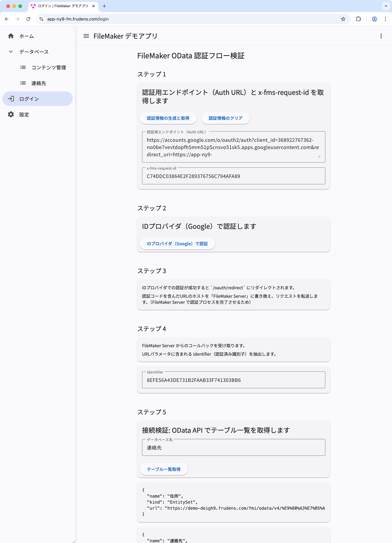Click IDプロバイダ（Google）で認証 button
Screen dimensions: 392x543
pyautogui.click(x=177, y=243)
